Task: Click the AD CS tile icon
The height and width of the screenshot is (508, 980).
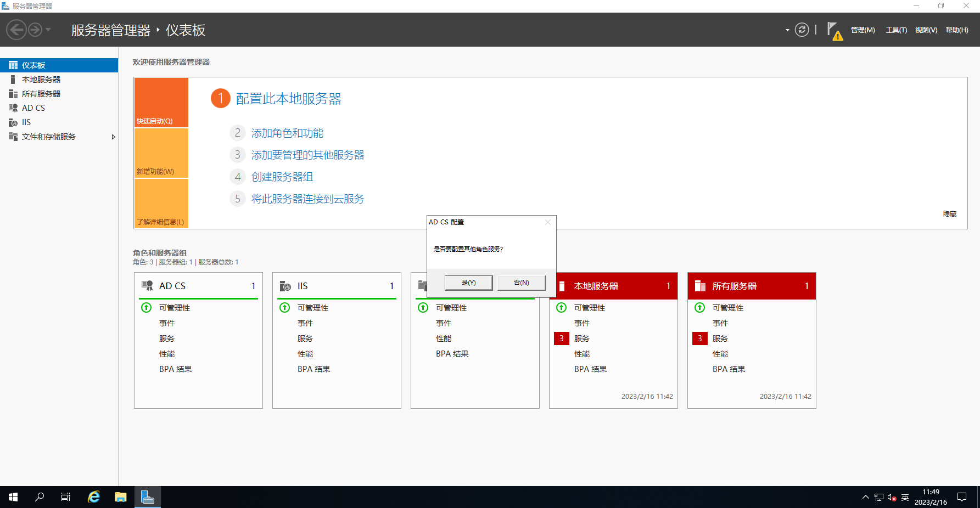Action: pyautogui.click(x=147, y=286)
